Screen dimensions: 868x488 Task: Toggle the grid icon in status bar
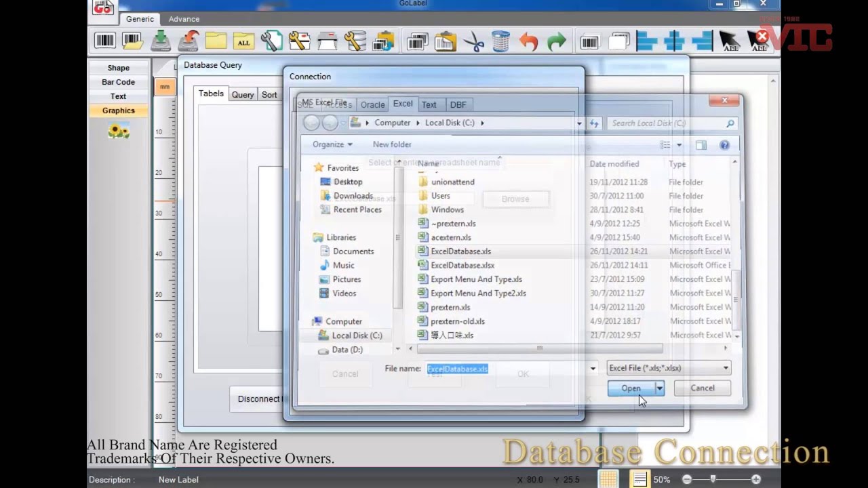pos(608,479)
